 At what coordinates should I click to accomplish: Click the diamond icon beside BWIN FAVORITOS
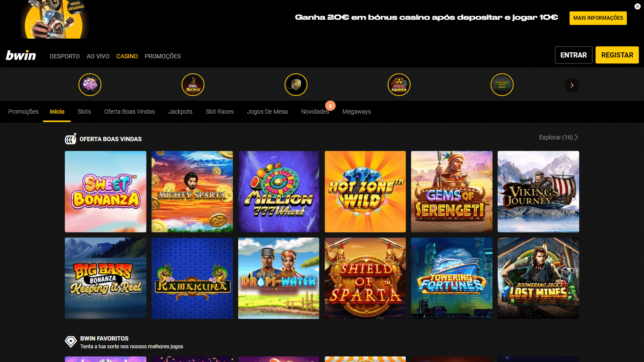(70, 341)
